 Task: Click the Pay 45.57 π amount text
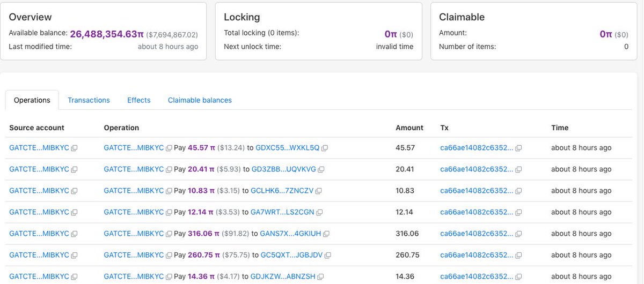tap(201, 148)
